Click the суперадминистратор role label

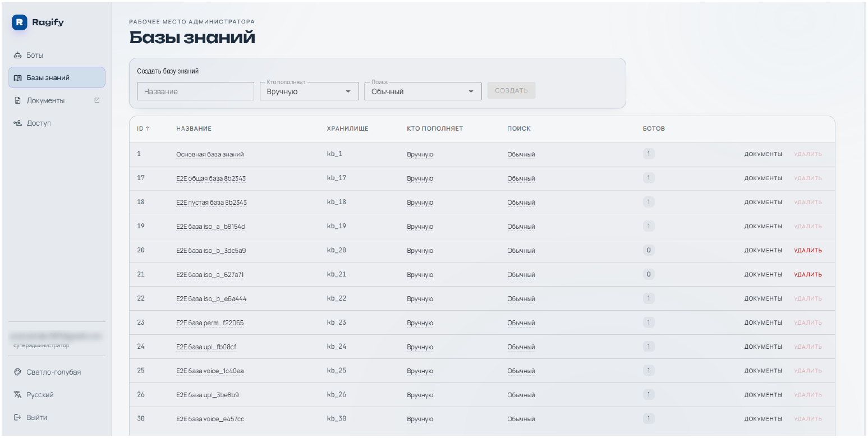(42, 345)
